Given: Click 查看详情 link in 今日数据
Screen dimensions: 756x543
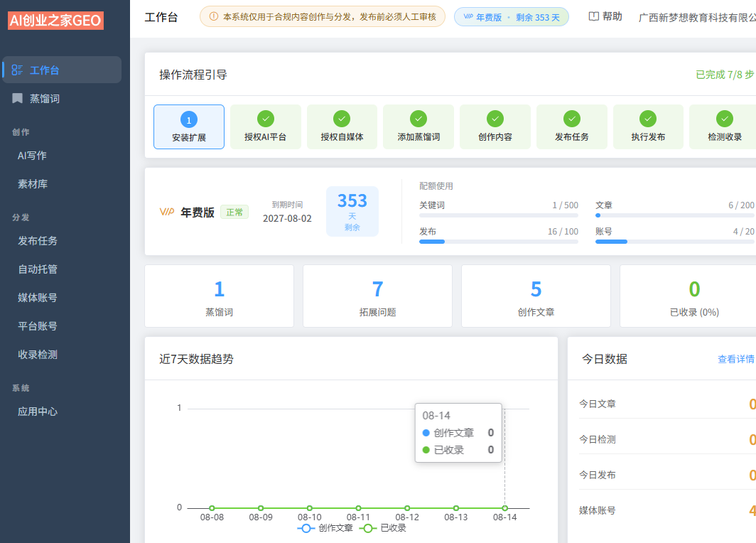Looking at the screenshot, I should pos(736,359).
